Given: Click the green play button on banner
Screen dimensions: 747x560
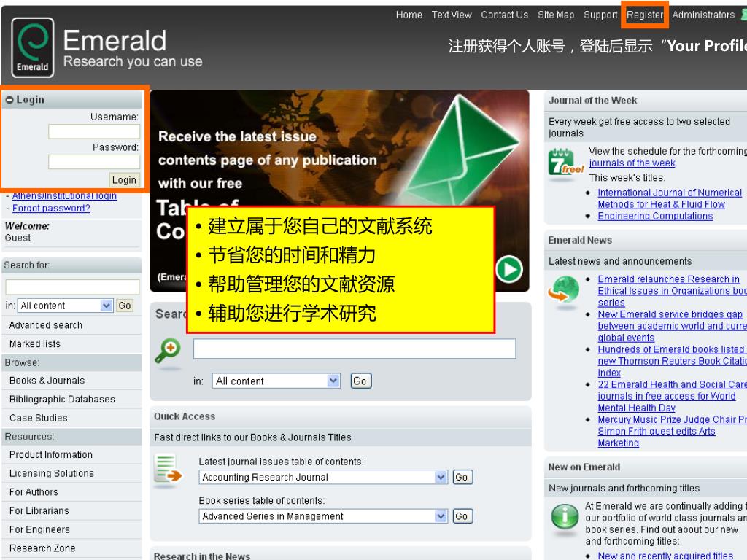Looking at the screenshot, I should click(509, 269).
